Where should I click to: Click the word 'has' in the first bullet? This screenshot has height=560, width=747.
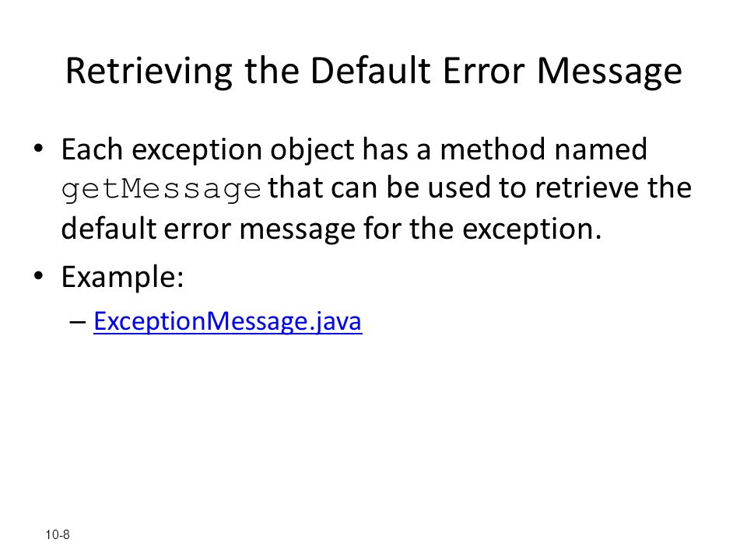point(385,149)
